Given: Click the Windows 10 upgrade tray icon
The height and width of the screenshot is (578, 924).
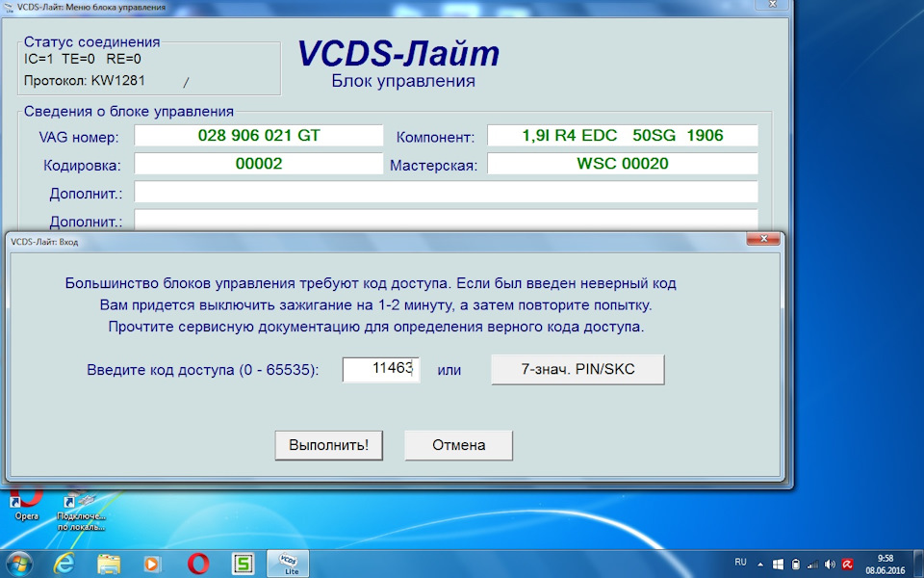Looking at the screenshot, I should click(x=778, y=565).
